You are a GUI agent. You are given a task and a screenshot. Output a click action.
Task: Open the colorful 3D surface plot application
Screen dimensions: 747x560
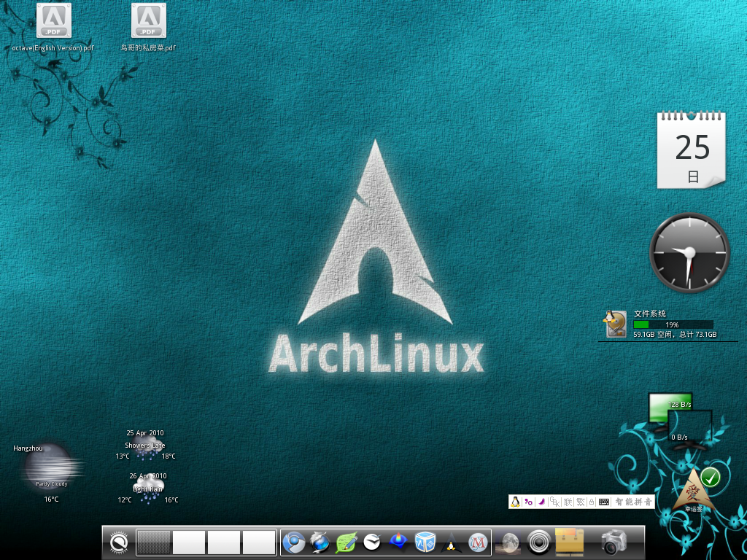coord(398,542)
